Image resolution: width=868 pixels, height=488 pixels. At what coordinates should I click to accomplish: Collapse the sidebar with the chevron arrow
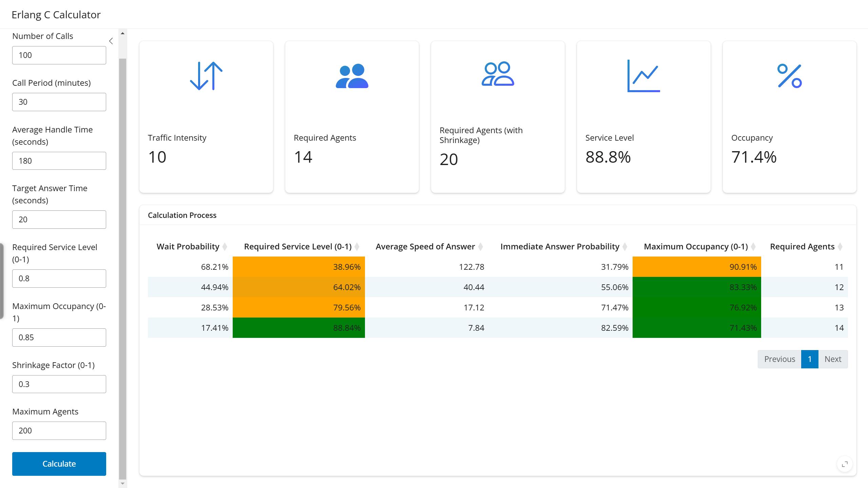(111, 41)
